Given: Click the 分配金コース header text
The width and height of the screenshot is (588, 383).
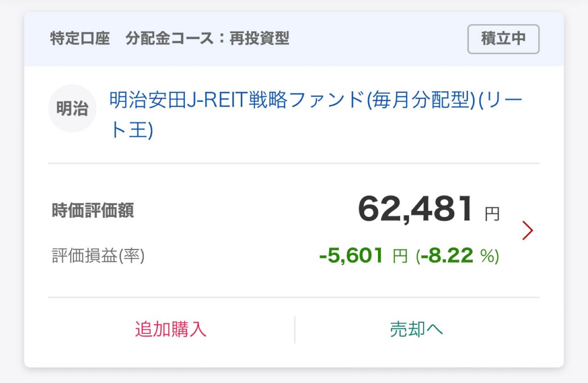Looking at the screenshot, I should pos(170,38).
